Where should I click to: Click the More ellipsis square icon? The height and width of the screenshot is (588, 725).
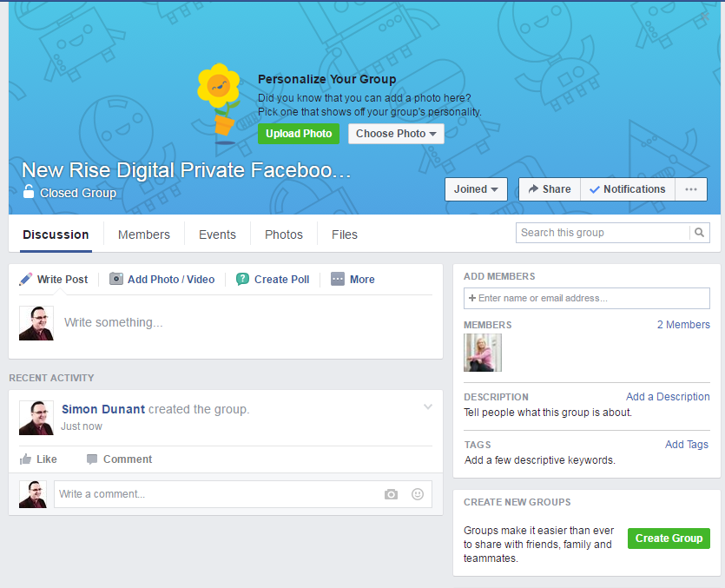click(338, 279)
